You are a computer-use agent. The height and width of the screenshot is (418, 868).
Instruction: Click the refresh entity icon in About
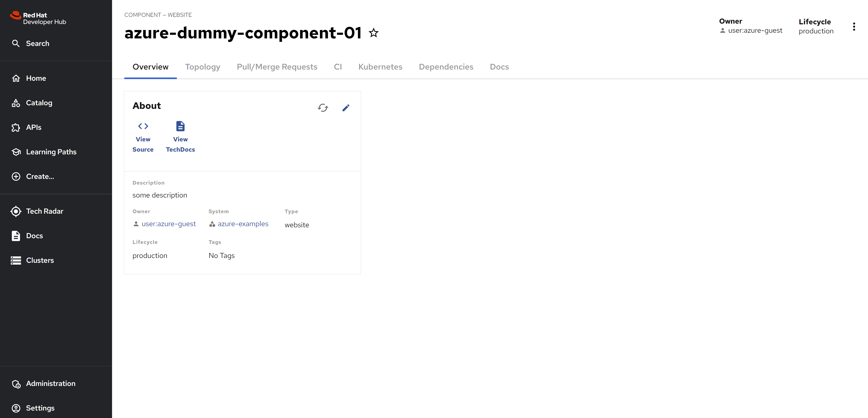pos(323,108)
